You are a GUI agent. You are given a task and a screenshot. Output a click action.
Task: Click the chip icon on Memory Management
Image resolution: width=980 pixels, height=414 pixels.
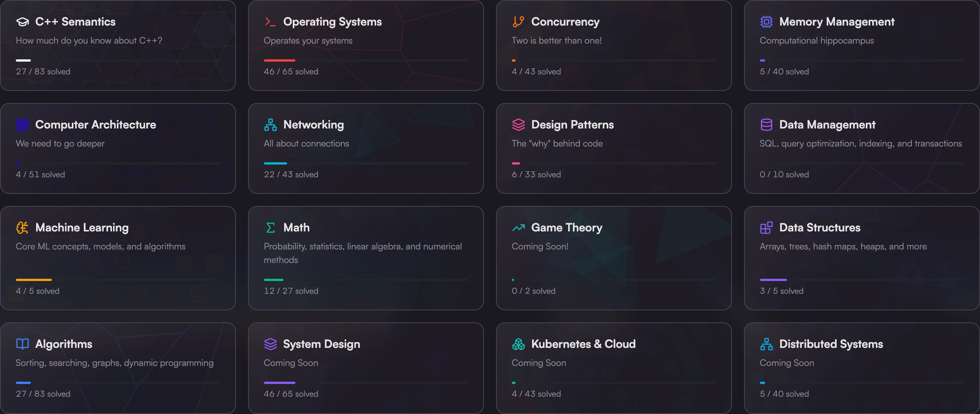point(766,22)
